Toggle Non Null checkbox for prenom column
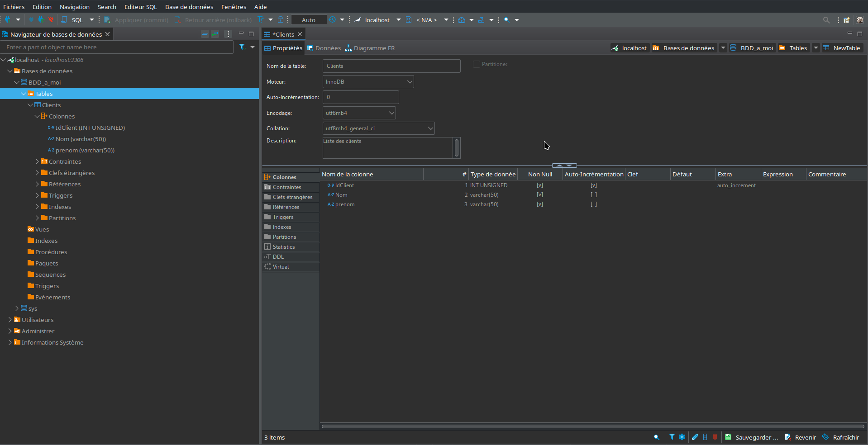This screenshot has height=445, width=868. tap(539, 204)
